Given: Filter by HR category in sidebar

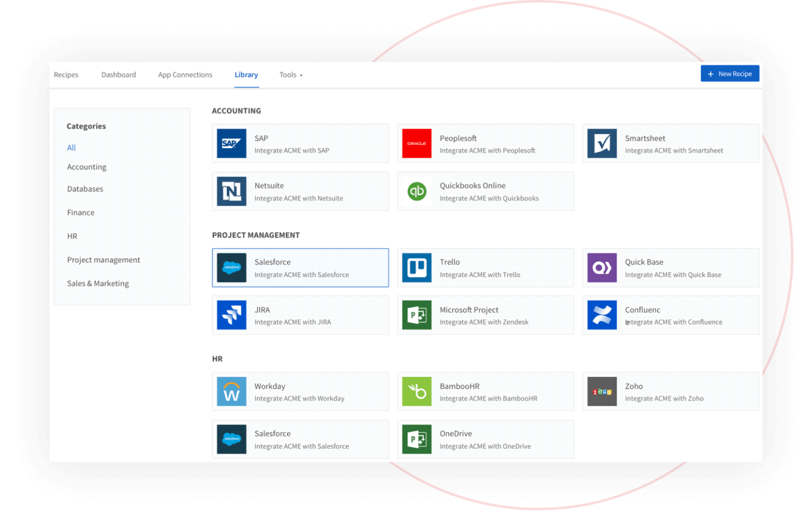Looking at the screenshot, I should tap(73, 237).
